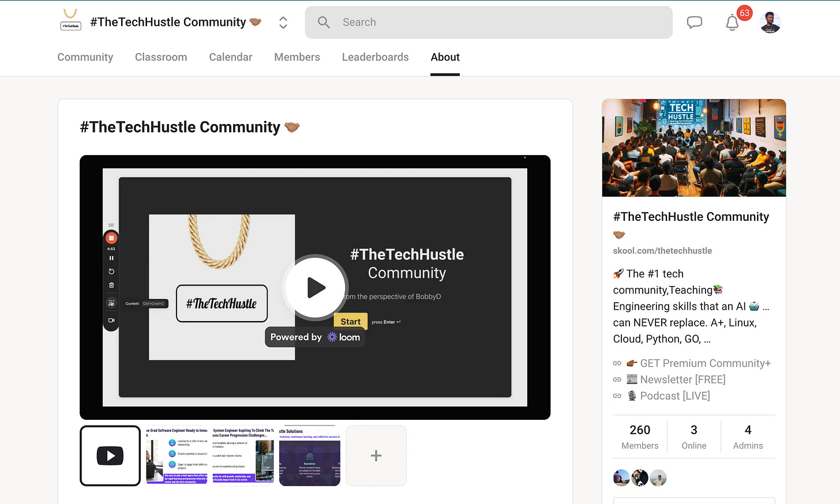Switch to the Classroom tab
This screenshot has height=504, width=840.
pyautogui.click(x=161, y=57)
